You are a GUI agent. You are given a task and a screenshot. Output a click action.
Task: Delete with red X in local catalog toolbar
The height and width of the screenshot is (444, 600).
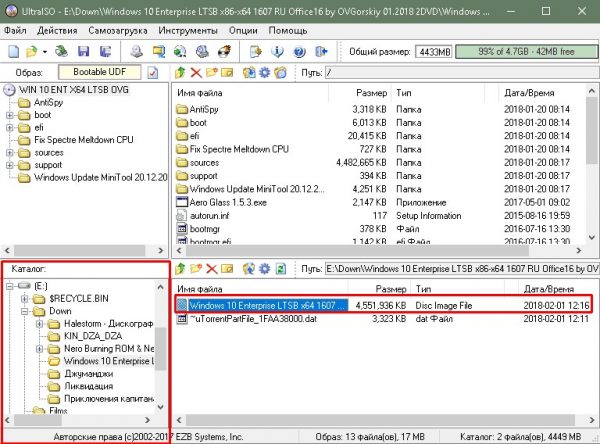(x=212, y=269)
